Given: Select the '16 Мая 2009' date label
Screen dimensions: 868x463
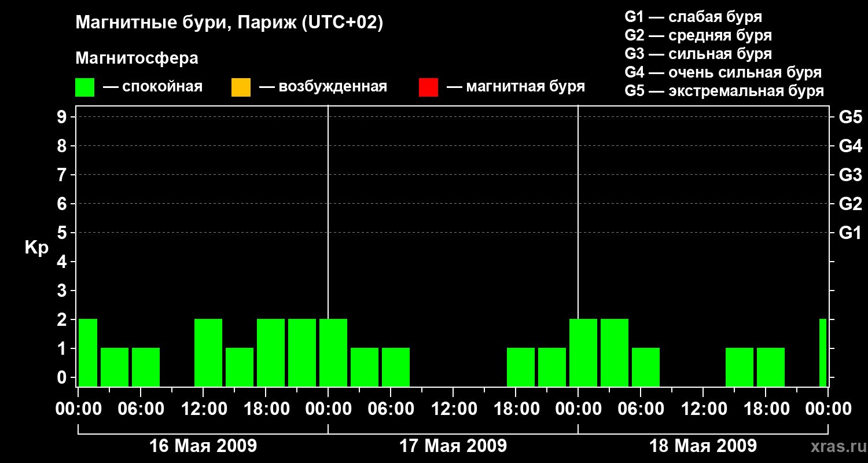Looking at the screenshot, I should tap(203, 446).
